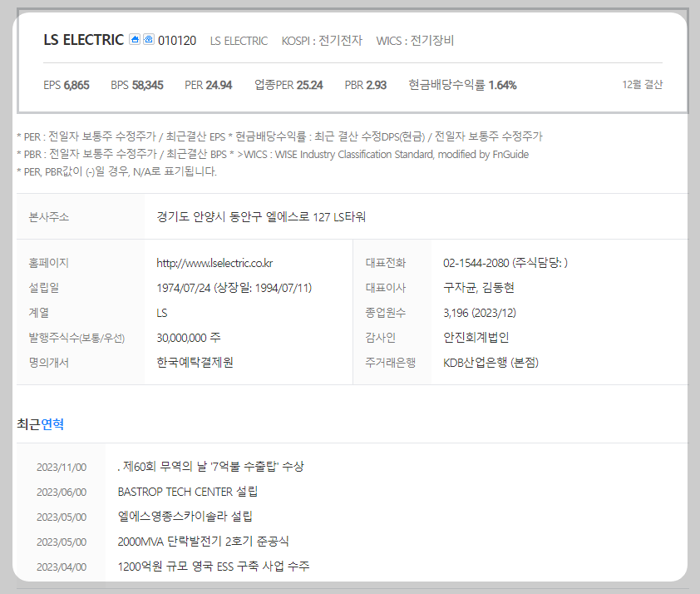Screen dimensions: 700x594
Task: Select the 12월 결산 text
Action: [643, 84]
